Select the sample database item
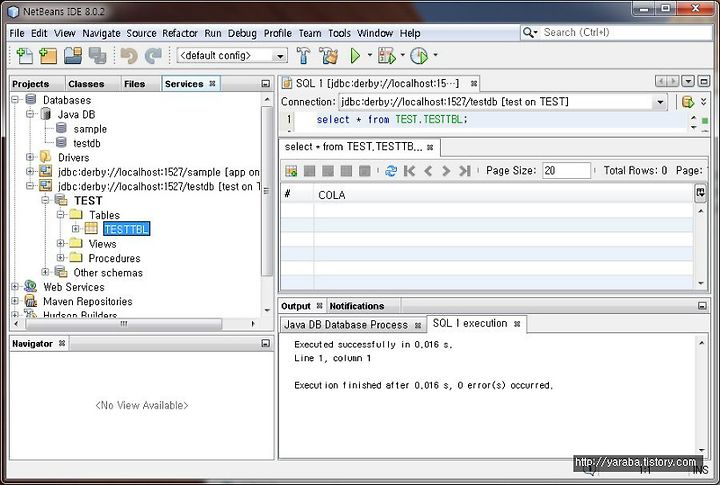The height and width of the screenshot is (485, 720). [90, 129]
